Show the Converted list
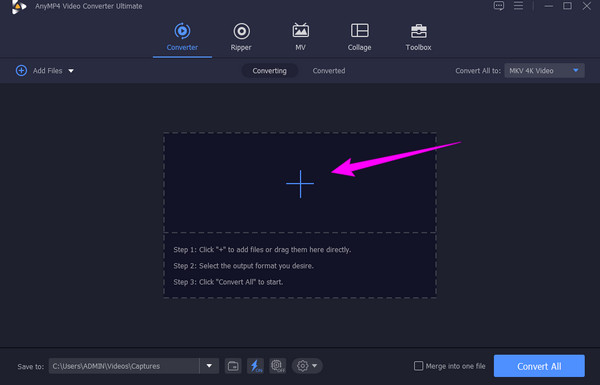This screenshot has width=600, height=385. tap(329, 71)
